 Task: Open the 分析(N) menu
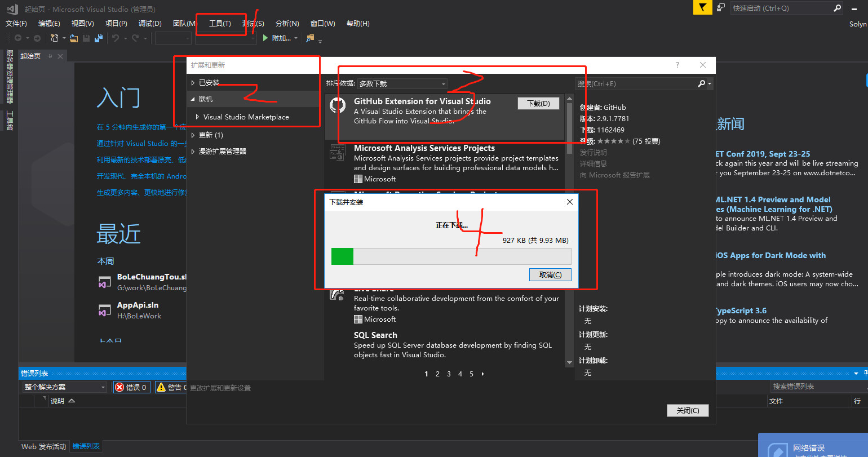coord(287,24)
